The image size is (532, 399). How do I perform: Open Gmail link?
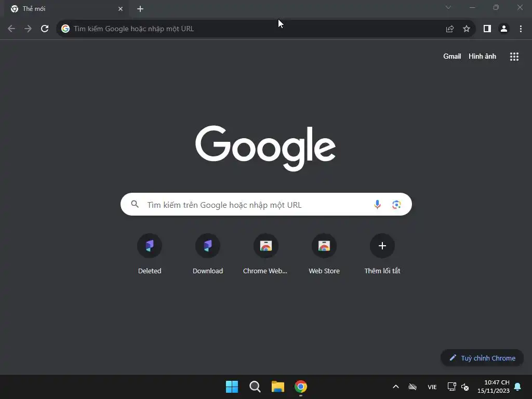[452, 56]
